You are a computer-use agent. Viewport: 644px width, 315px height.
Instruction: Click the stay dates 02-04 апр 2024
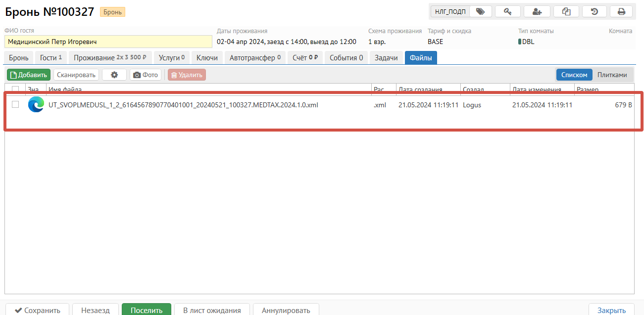pyautogui.click(x=287, y=42)
